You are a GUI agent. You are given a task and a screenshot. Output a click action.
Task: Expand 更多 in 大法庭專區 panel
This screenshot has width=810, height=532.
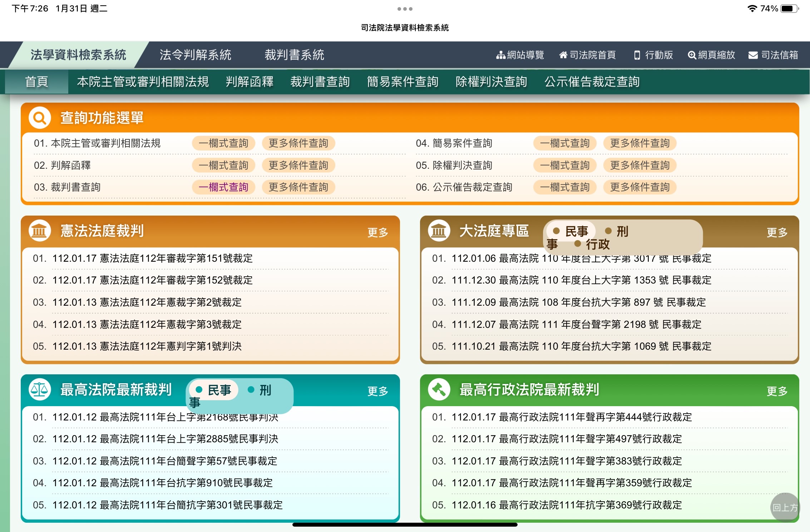[x=777, y=232]
